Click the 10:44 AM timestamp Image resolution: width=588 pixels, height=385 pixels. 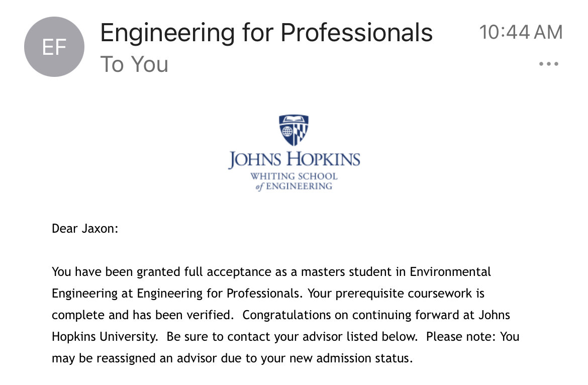click(521, 32)
